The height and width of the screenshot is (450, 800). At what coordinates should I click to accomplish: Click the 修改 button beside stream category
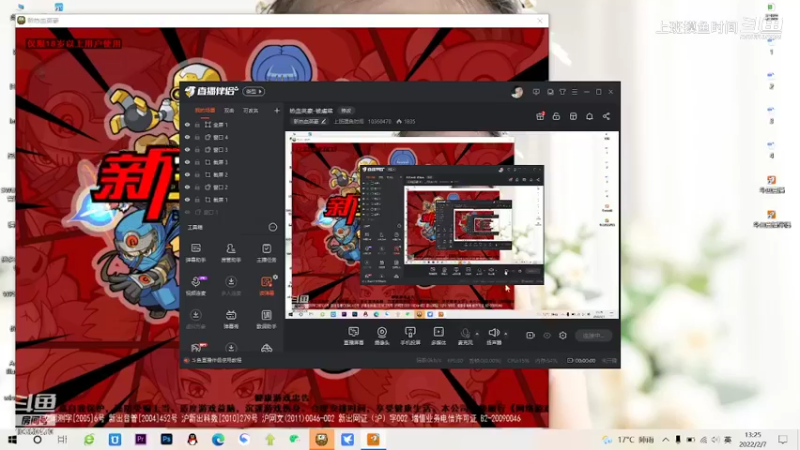click(346, 111)
